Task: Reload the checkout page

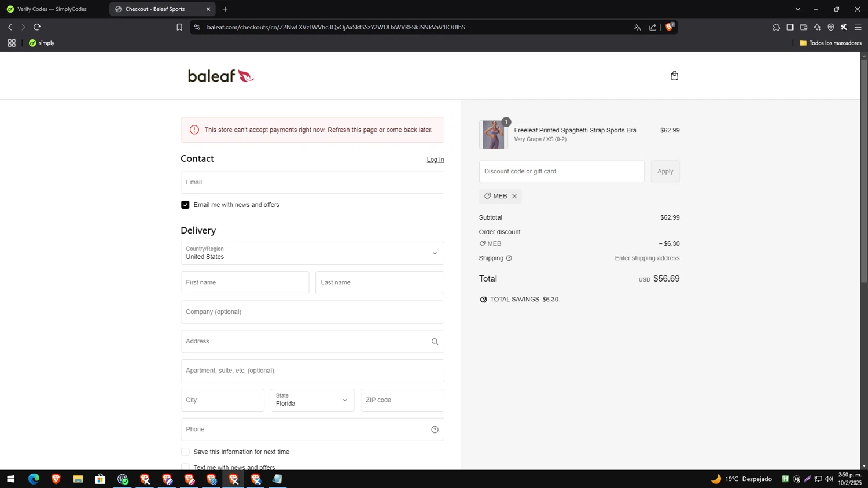Action: coord(37,27)
